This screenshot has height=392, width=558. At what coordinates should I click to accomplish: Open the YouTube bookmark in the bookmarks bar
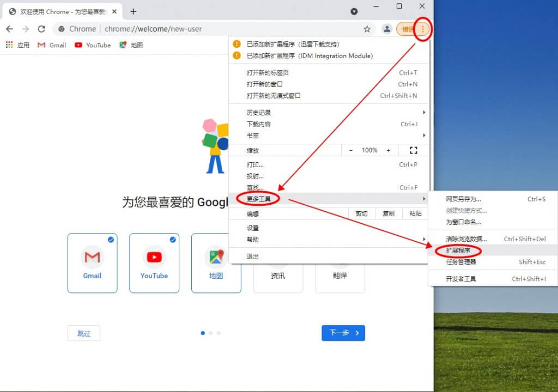(93, 45)
